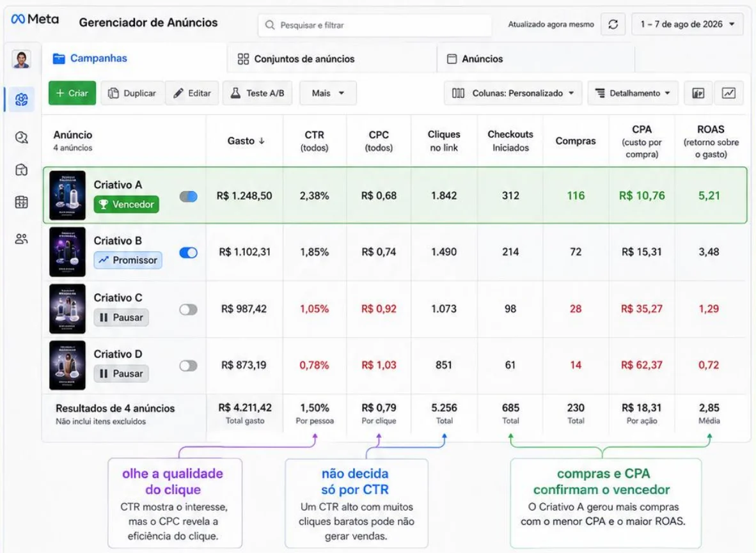Open the reports icon beside Detalhamento
The width and height of the screenshot is (756, 553).
point(698,93)
